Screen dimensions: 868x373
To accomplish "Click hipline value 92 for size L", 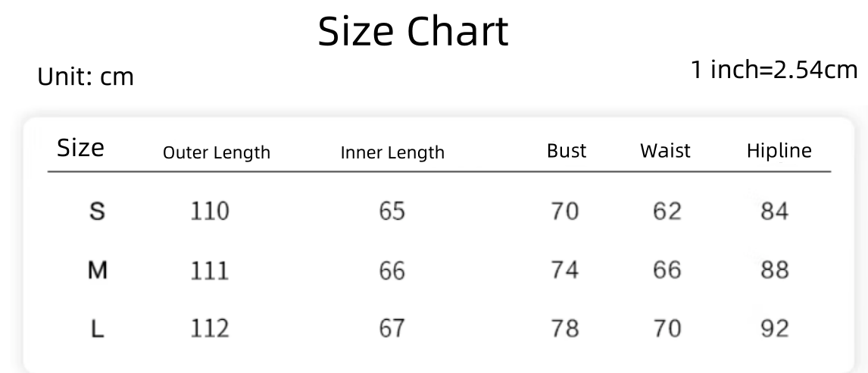I will pyautogui.click(x=774, y=329).
